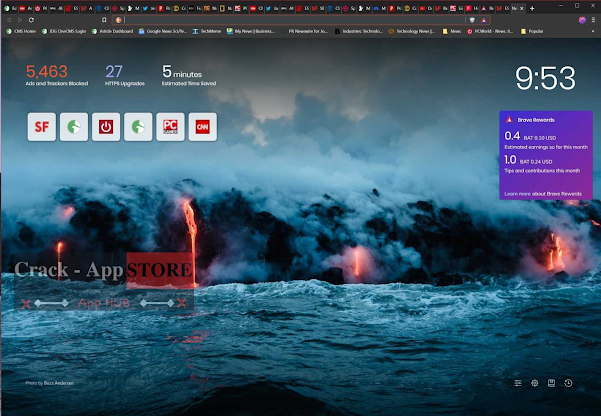This screenshot has height=416, width=601.
Task: Open the green-logo tile beside the SF tile
Action: point(74,127)
